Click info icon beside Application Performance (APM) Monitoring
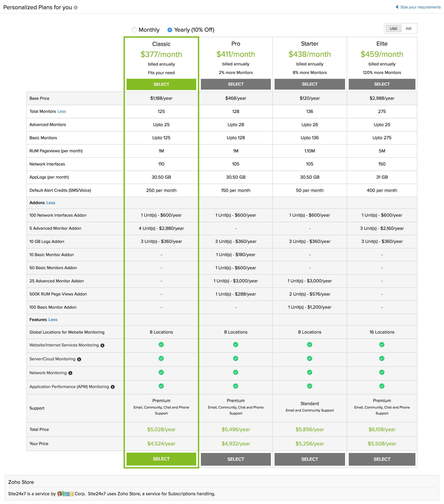 click(x=113, y=387)
